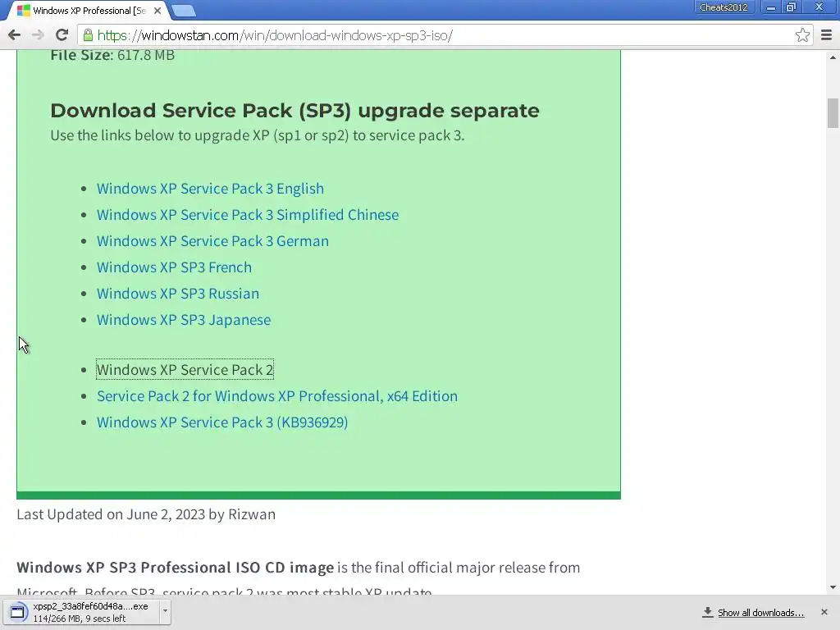This screenshot has width=840, height=630.
Task: Minimize the Chrome browser window
Action: (771, 7)
